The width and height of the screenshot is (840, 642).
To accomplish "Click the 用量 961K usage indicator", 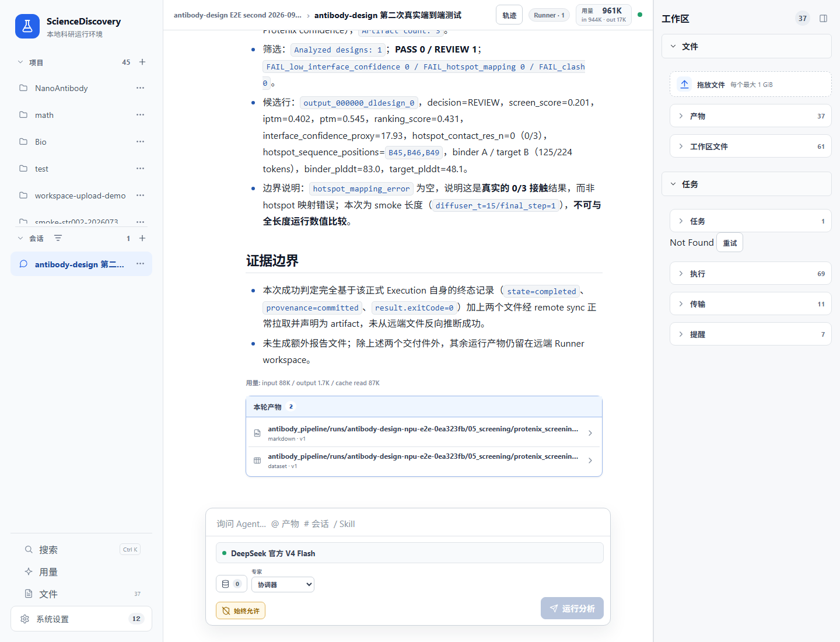I will pos(604,15).
